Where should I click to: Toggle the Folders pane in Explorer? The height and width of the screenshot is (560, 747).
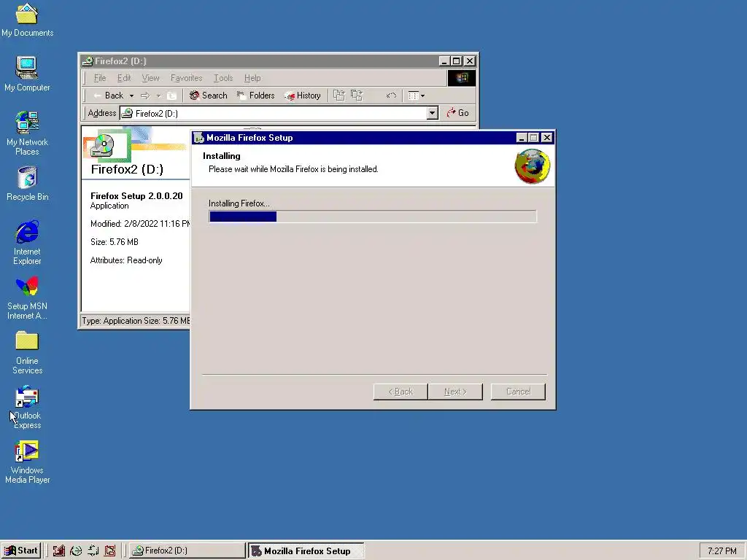256,96
